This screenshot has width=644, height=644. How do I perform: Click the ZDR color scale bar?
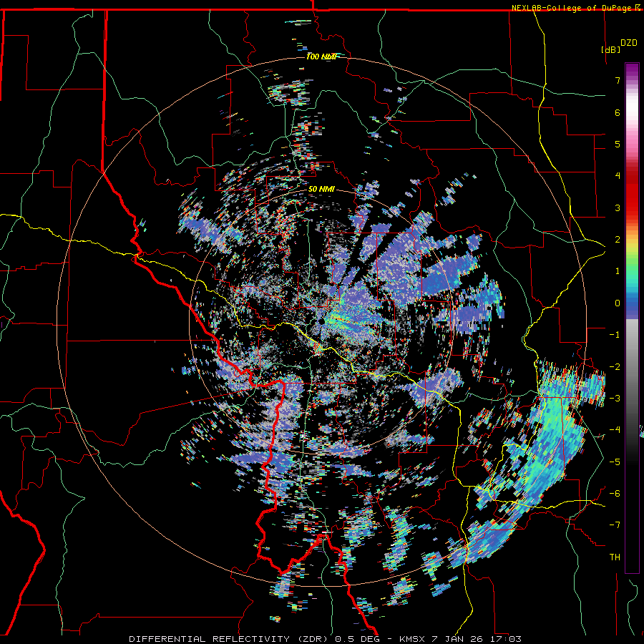pos(632,318)
